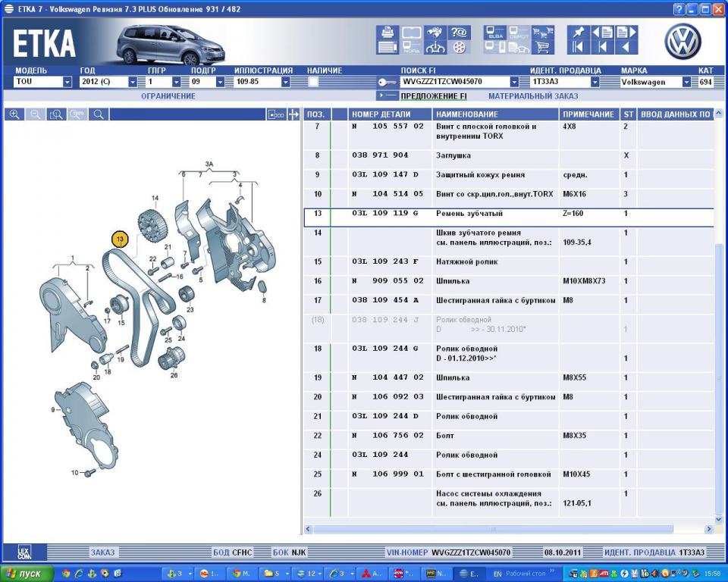The image size is (728, 582).
Task: Select part number 03L 109 119 G
Action: point(385,214)
